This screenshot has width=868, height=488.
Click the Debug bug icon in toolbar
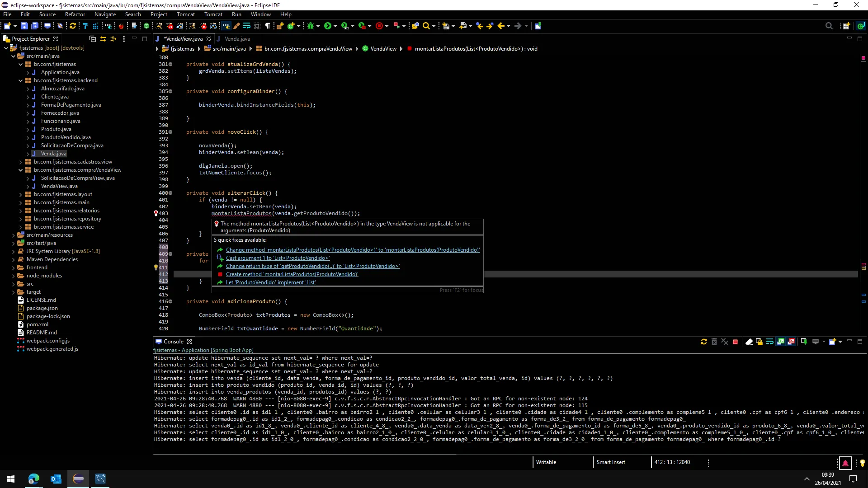pyautogui.click(x=311, y=26)
